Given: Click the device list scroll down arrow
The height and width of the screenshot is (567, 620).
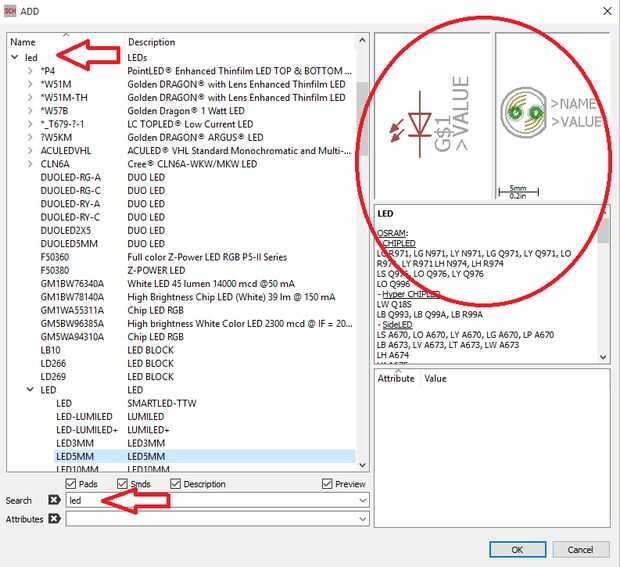Looking at the screenshot, I should pyautogui.click(x=363, y=465).
